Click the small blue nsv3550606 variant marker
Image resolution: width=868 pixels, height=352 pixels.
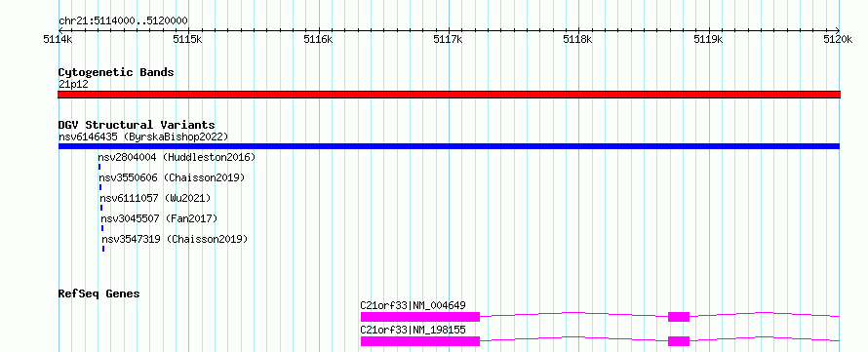coord(100,187)
